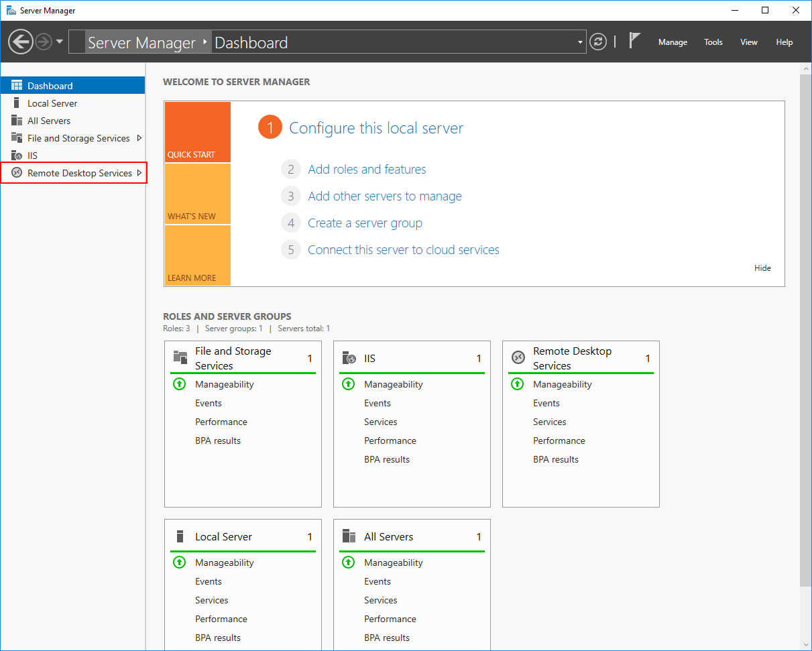Image resolution: width=812 pixels, height=651 pixels.
Task: Open the Manage menu
Action: click(673, 42)
